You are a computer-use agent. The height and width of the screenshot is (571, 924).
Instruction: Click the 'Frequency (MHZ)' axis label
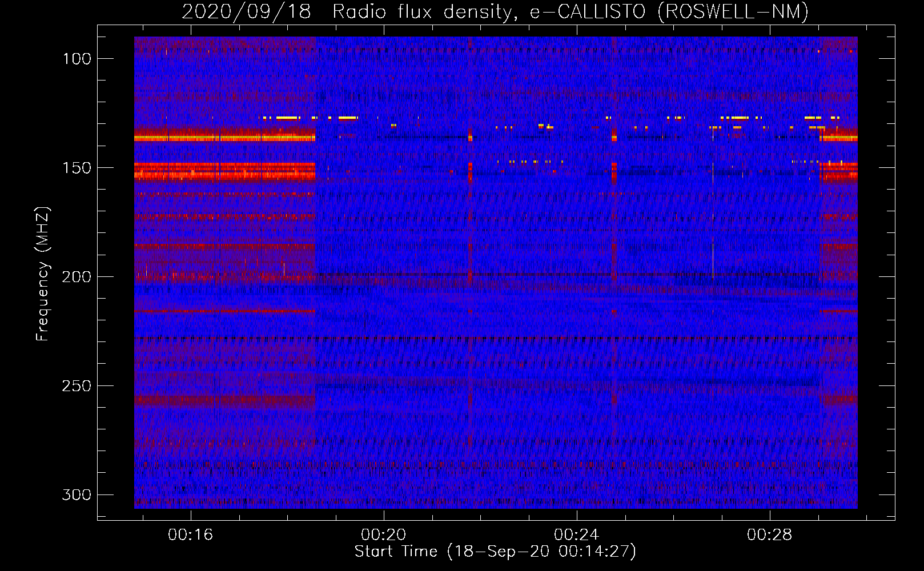click(x=43, y=274)
